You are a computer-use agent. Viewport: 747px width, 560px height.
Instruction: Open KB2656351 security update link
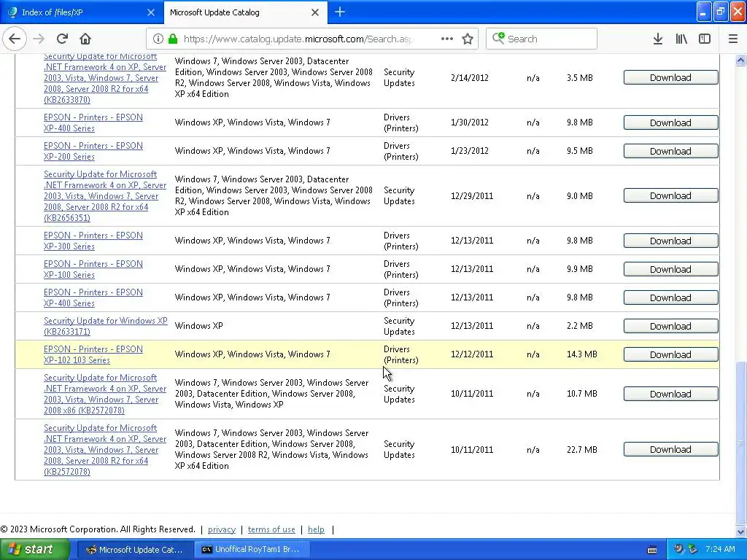105,195
